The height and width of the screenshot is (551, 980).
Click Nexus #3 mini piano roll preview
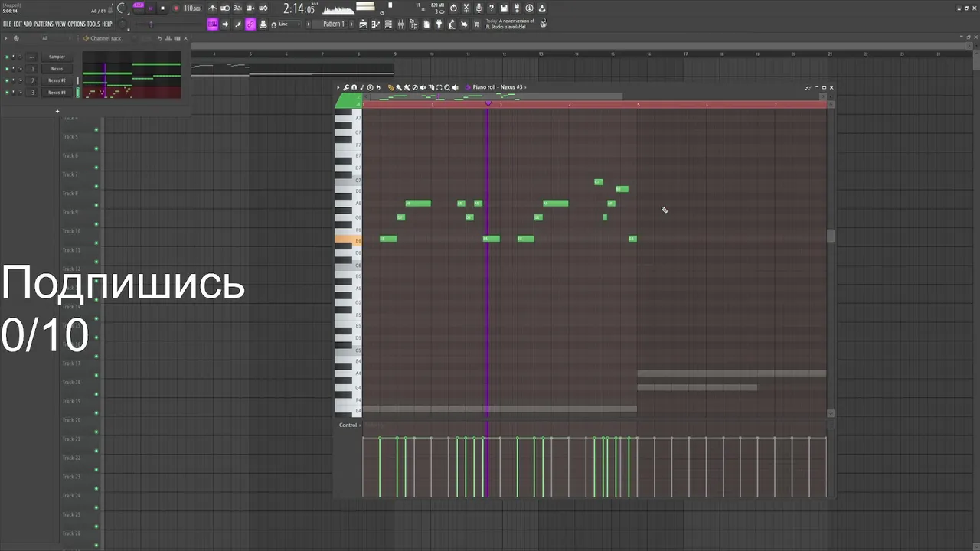coord(132,93)
